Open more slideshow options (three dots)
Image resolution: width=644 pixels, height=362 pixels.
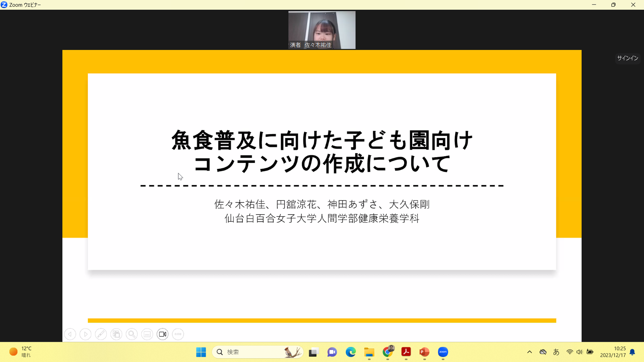click(178, 334)
